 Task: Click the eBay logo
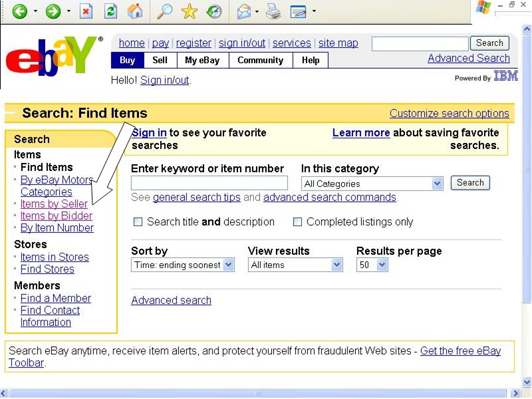[x=55, y=56]
